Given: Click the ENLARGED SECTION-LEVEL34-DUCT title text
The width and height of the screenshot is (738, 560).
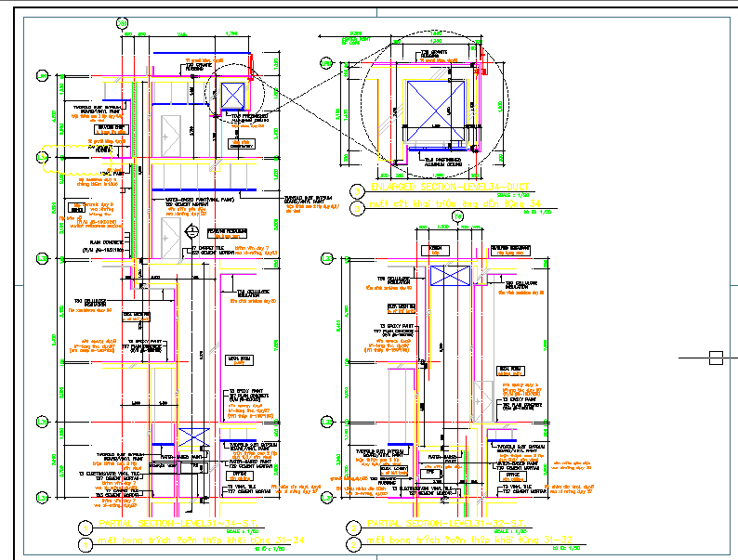Looking at the screenshot, I should pos(449,188).
